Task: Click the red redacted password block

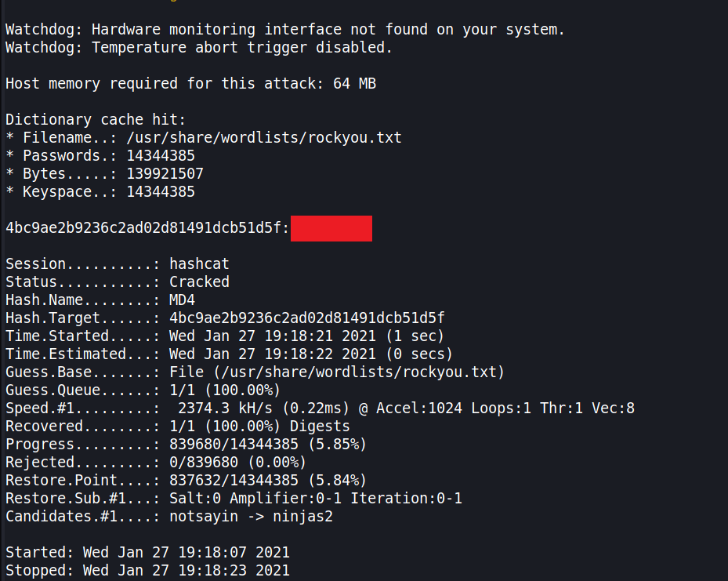Action: (x=331, y=228)
